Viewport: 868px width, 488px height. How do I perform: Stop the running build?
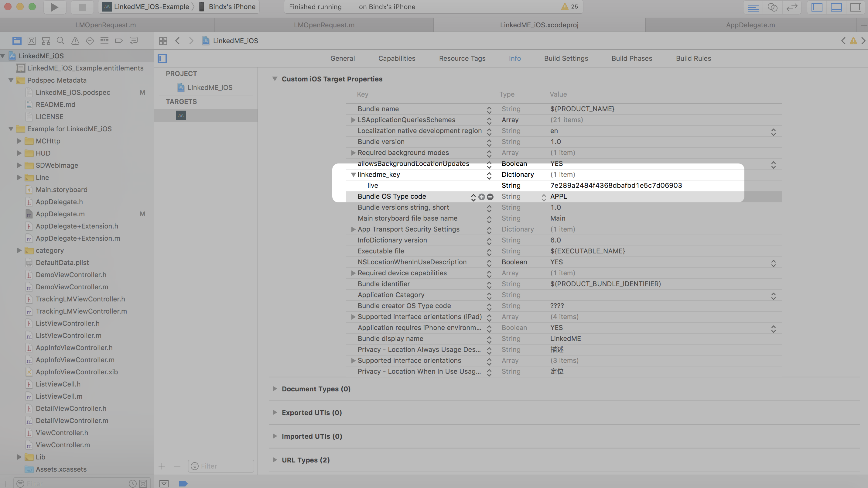82,7
